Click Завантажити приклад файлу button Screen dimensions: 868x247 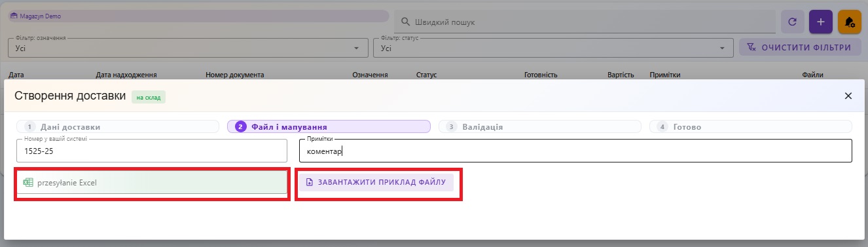[376, 182]
